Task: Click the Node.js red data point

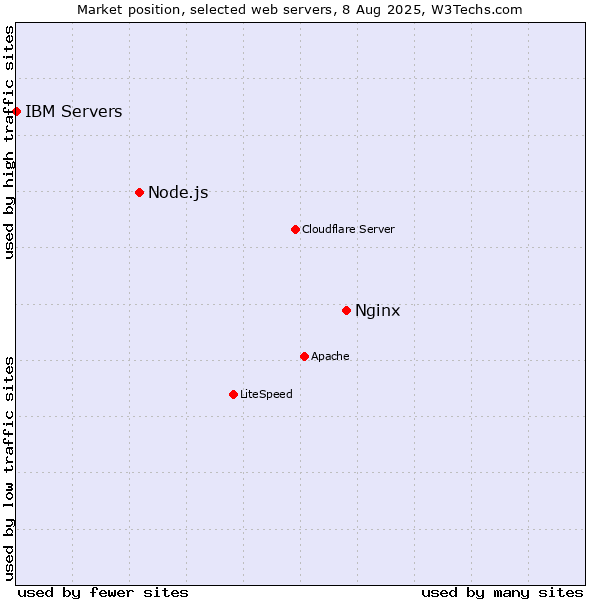Action: [x=140, y=192]
